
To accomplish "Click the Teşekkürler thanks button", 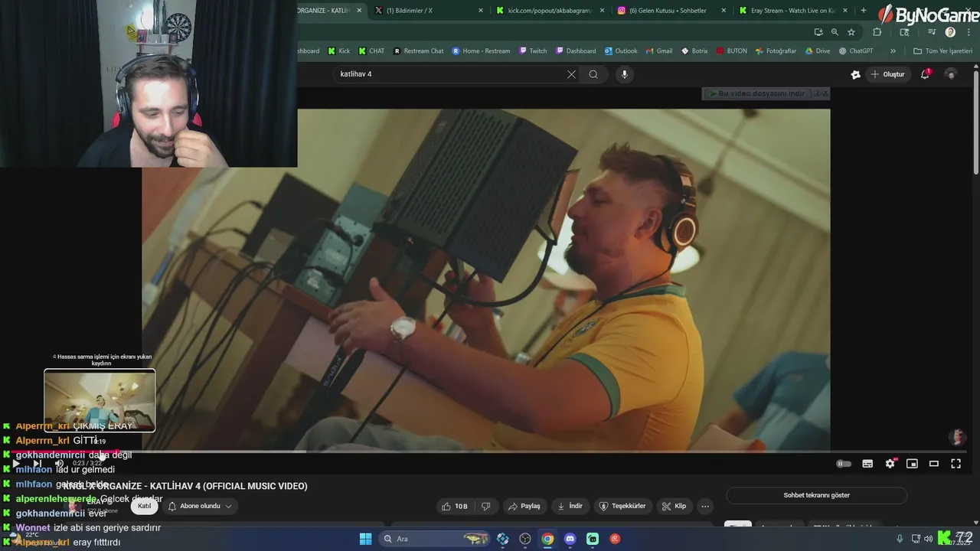I will (x=622, y=506).
